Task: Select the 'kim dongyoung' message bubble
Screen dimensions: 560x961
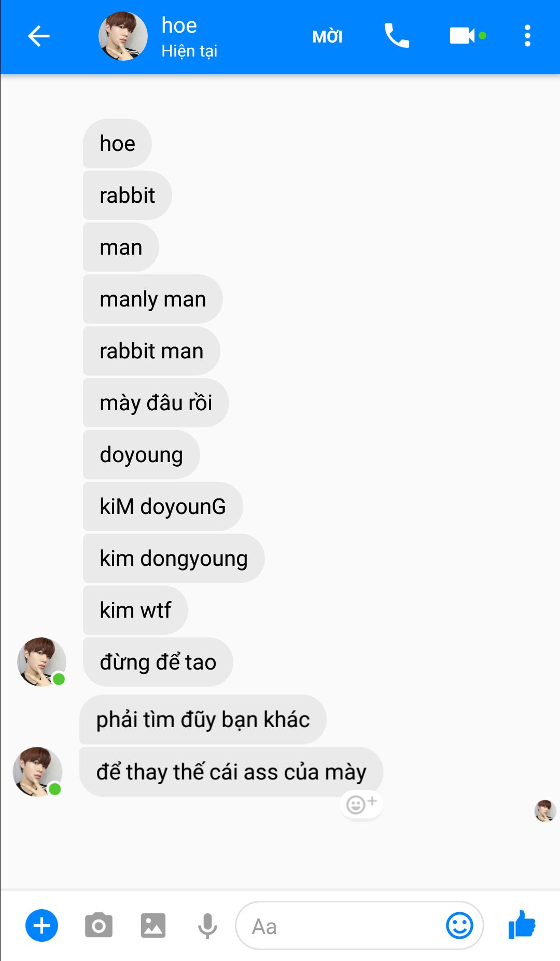Action: (x=174, y=559)
